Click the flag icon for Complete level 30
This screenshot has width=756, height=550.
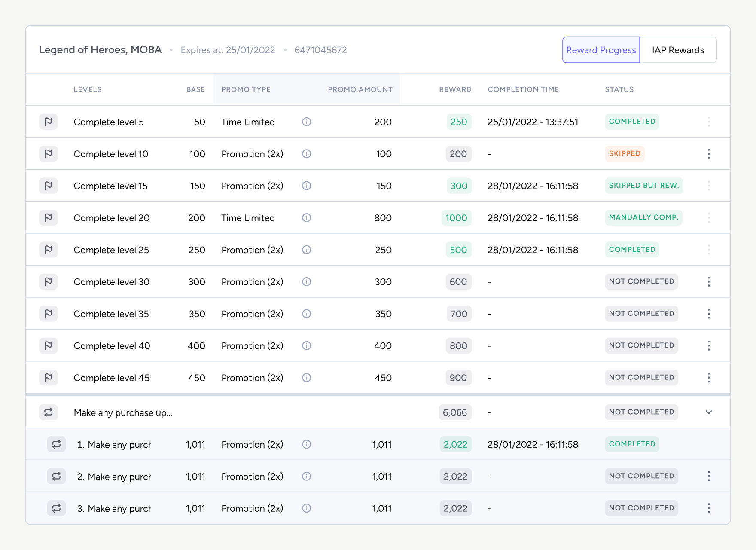[x=49, y=281]
